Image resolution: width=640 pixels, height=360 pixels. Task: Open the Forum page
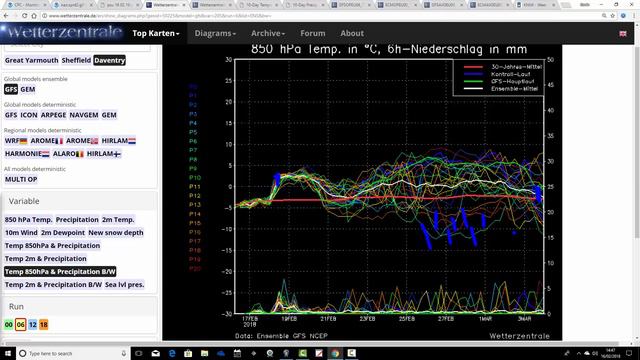coord(313,33)
